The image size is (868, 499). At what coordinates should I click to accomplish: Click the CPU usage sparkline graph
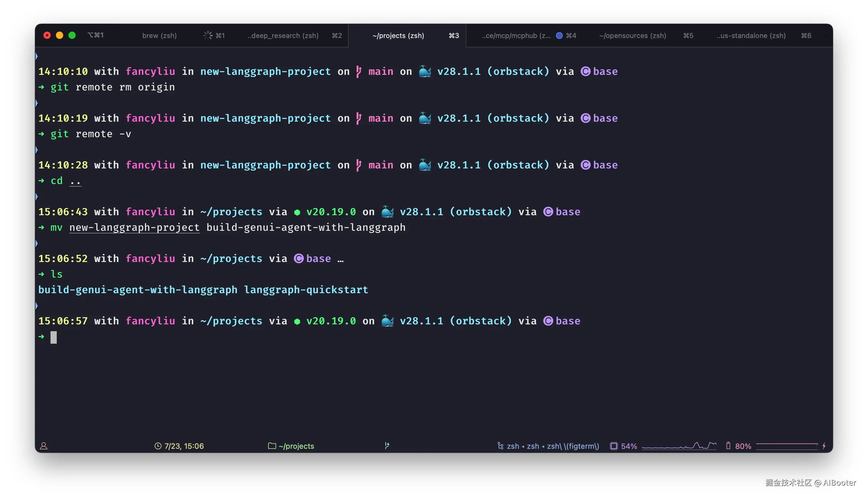point(679,446)
